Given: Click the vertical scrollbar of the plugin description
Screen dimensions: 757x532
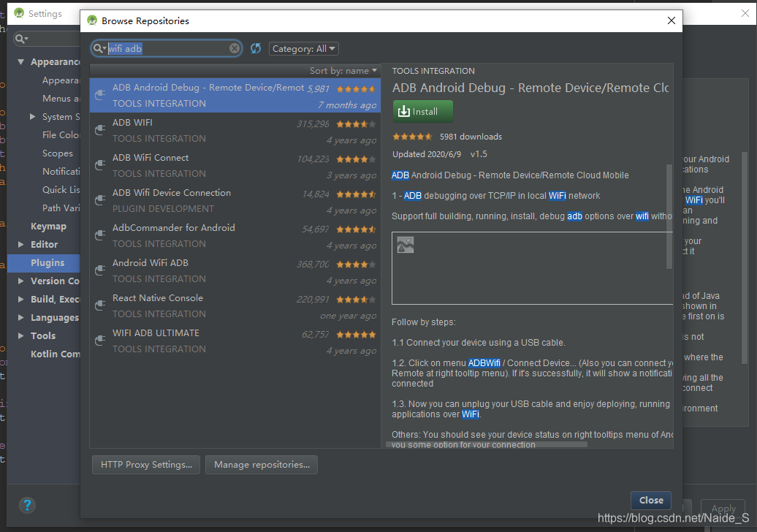Looking at the screenshot, I should (x=669, y=216).
